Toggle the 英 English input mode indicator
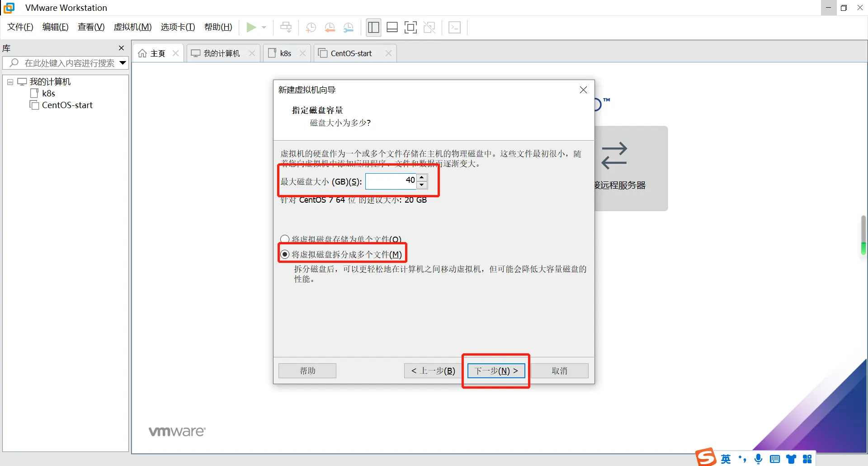 (x=726, y=459)
